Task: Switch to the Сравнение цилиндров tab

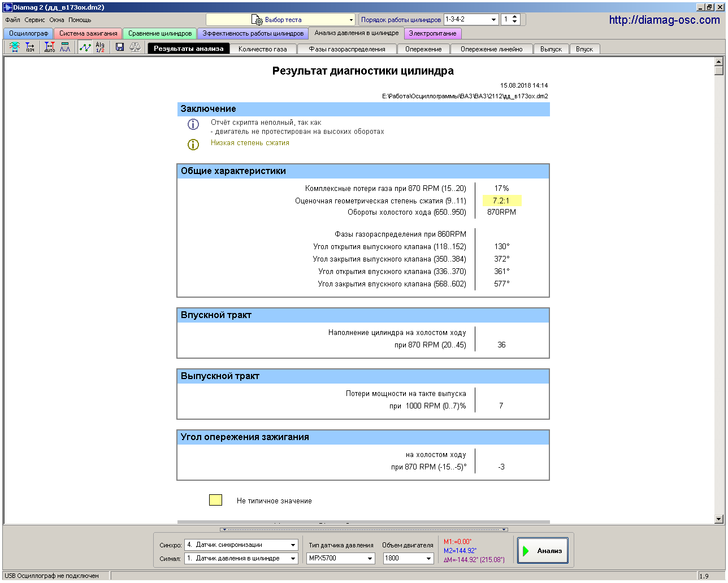Action: pyautogui.click(x=160, y=34)
